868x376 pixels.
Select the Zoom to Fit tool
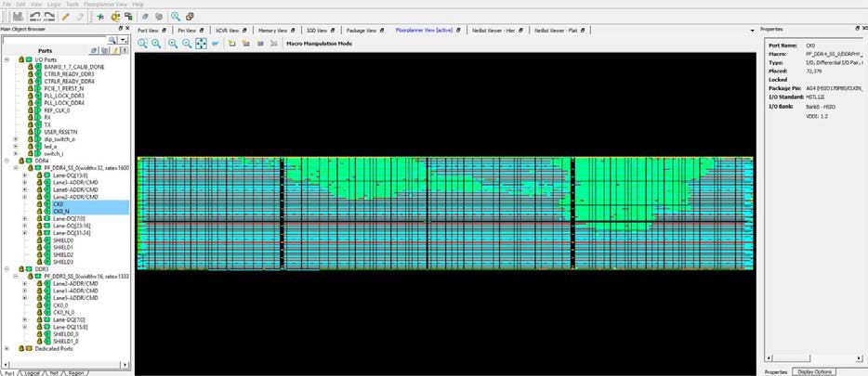pyautogui.click(x=201, y=44)
